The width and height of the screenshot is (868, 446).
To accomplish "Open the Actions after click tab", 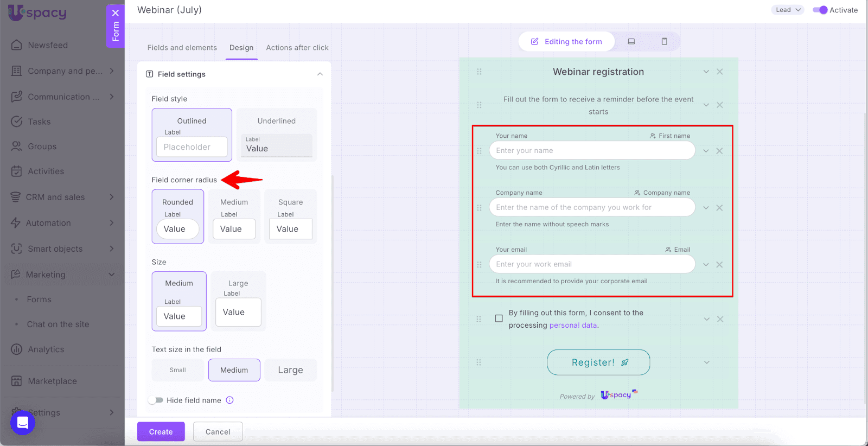I will pos(297,48).
